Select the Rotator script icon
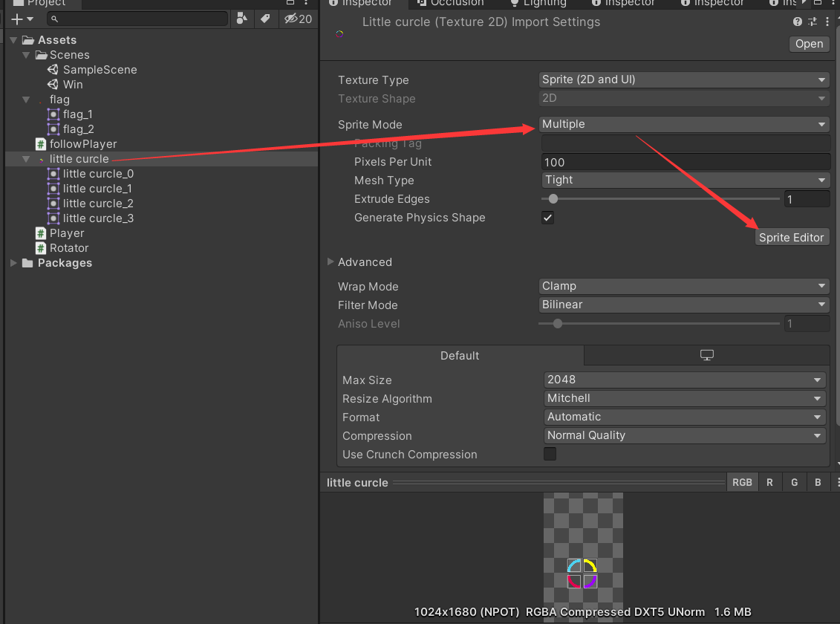840x624 pixels. (x=41, y=248)
